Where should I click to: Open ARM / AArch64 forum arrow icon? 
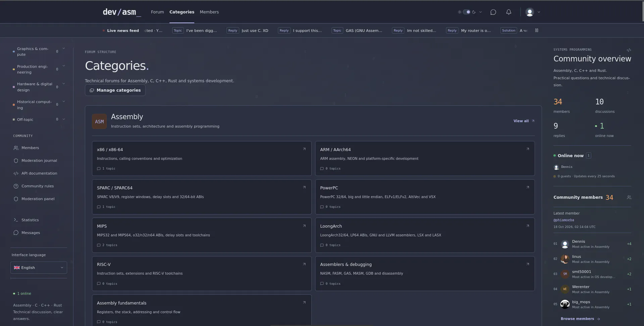[528, 149]
